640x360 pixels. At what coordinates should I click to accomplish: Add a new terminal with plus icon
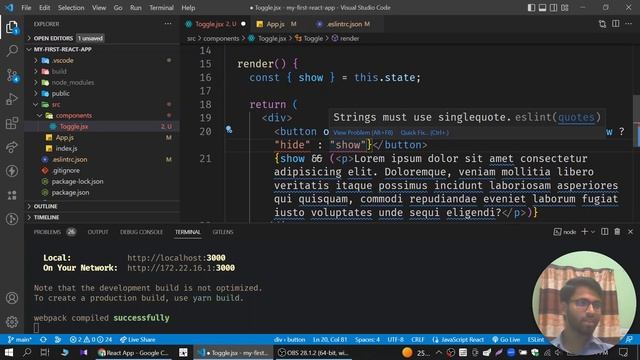[584, 231]
